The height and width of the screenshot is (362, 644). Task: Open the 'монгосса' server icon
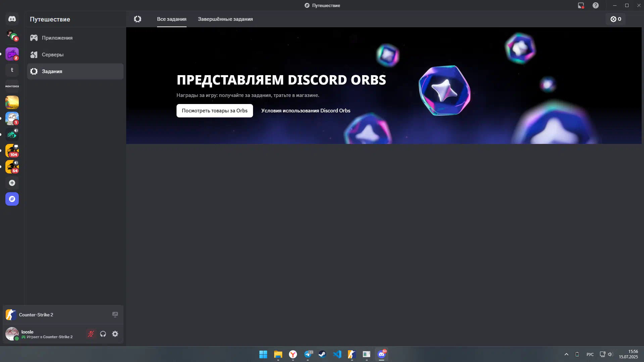click(12, 86)
